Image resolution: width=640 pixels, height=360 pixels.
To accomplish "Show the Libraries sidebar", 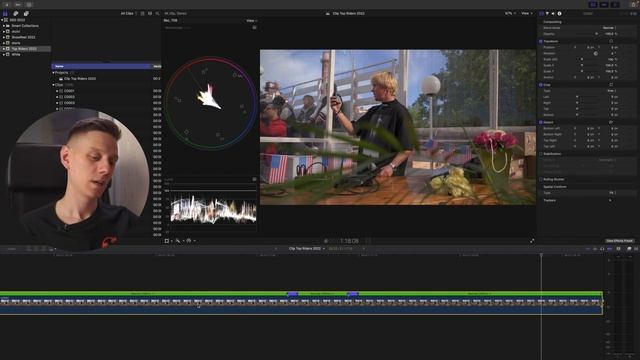I will click(x=5, y=13).
